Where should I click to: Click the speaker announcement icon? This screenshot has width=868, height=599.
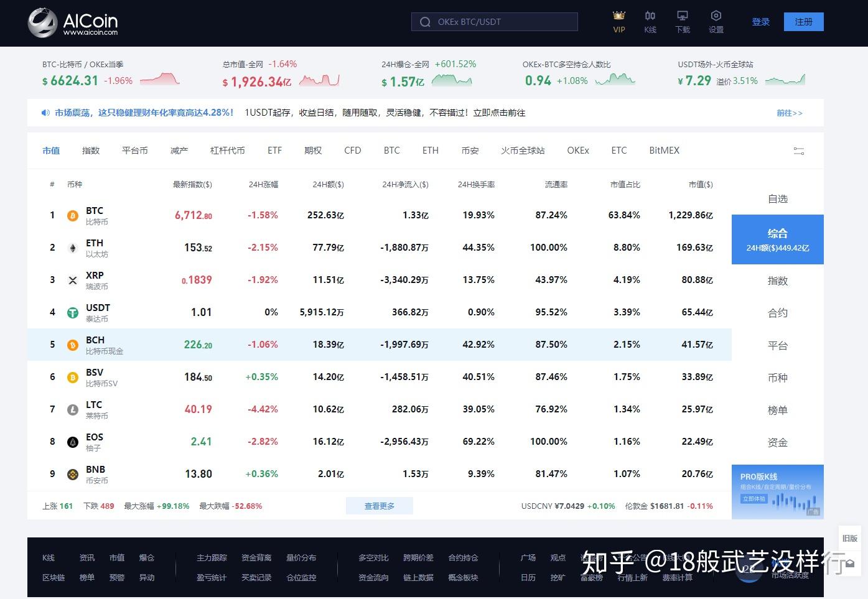pyautogui.click(x=45, y=113)
